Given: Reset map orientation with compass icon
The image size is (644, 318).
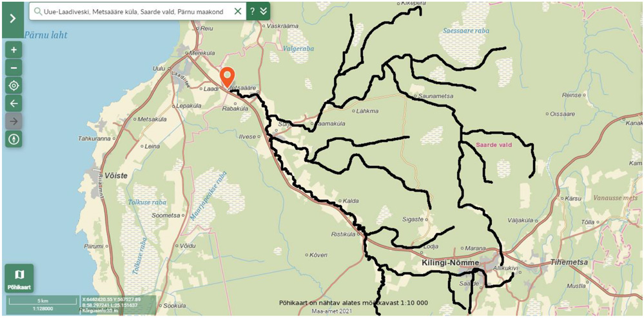Looking at the screenshot, I should pyautogui.click(x=14, y=139).
